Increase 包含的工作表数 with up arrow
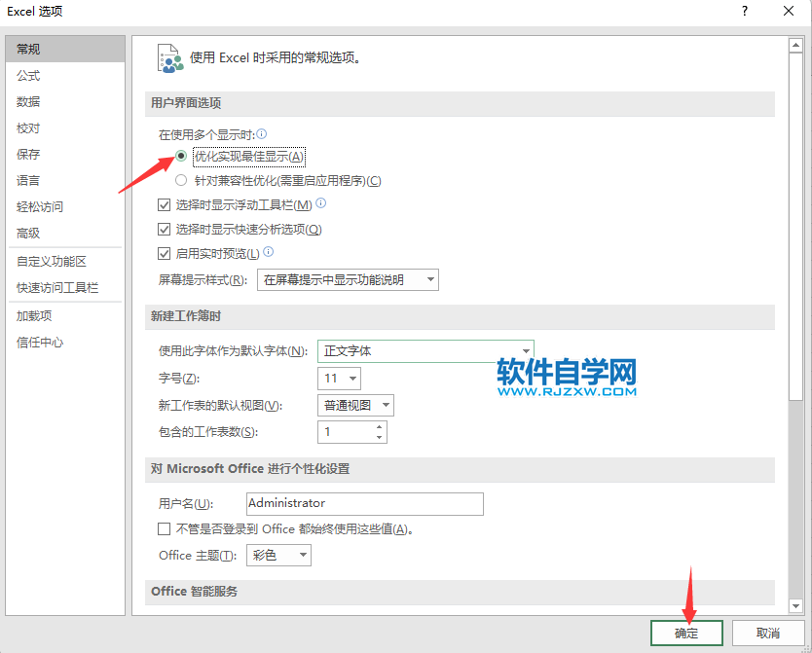The image size is (812, 653). (x=380, y=427)
